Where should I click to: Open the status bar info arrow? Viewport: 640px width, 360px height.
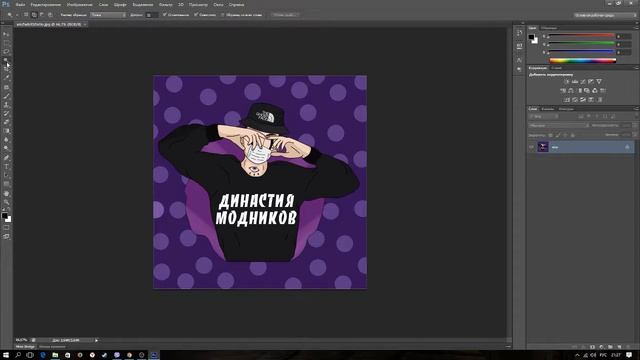pos(96,340)
